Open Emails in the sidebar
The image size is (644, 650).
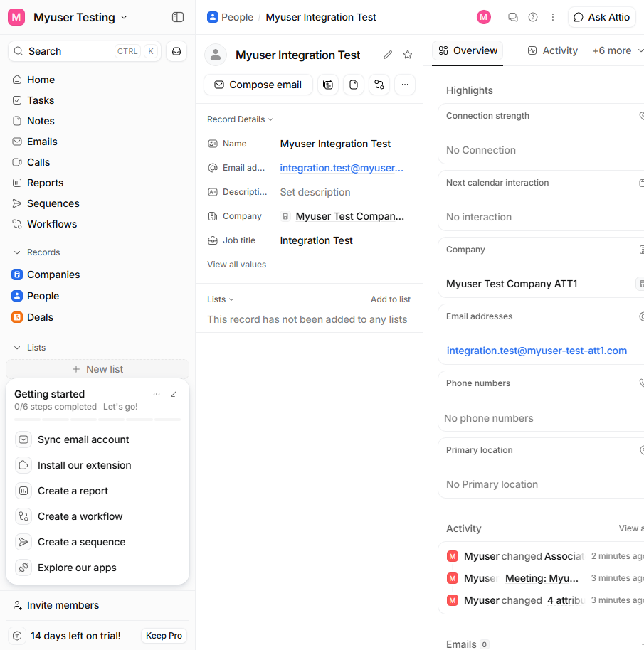(x=97, y=142)
